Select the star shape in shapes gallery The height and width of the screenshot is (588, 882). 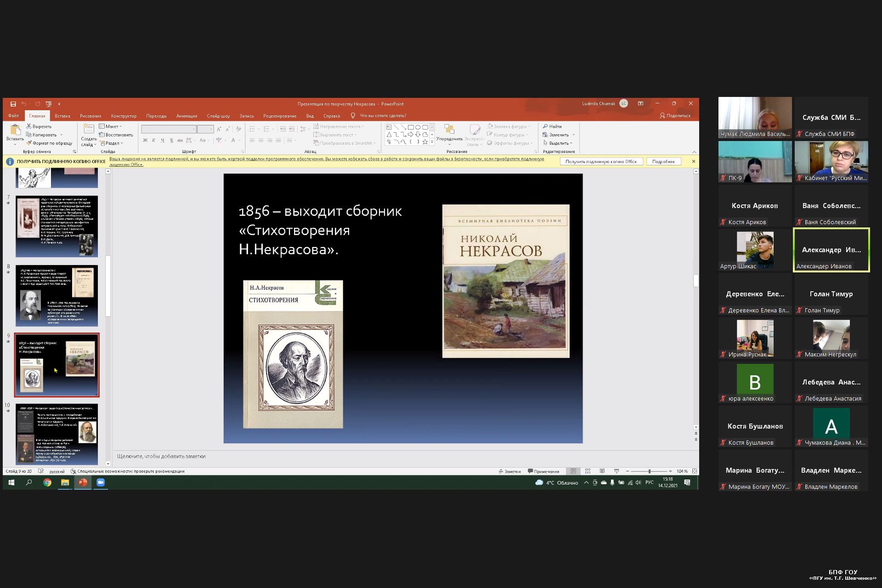pos(425,141)
